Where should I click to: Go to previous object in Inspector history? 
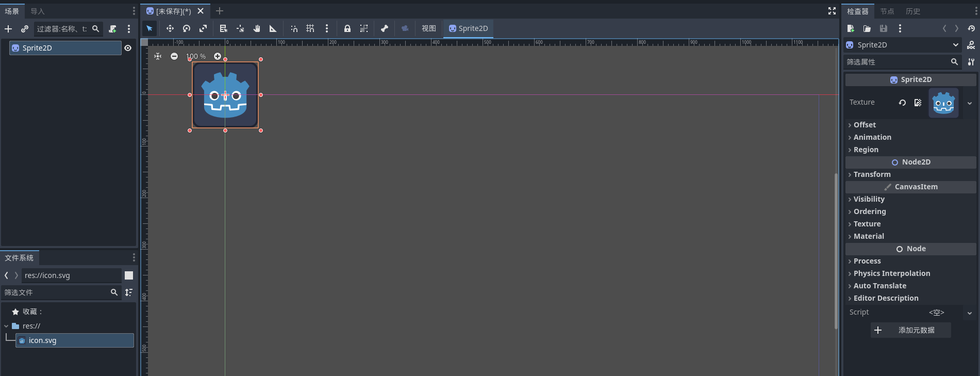coord(944,28)
